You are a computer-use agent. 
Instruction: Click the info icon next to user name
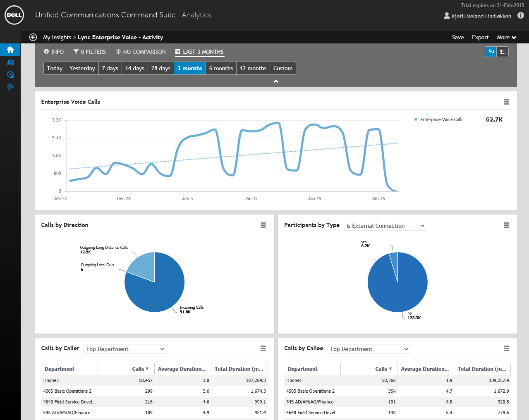(x=521, y=15)
